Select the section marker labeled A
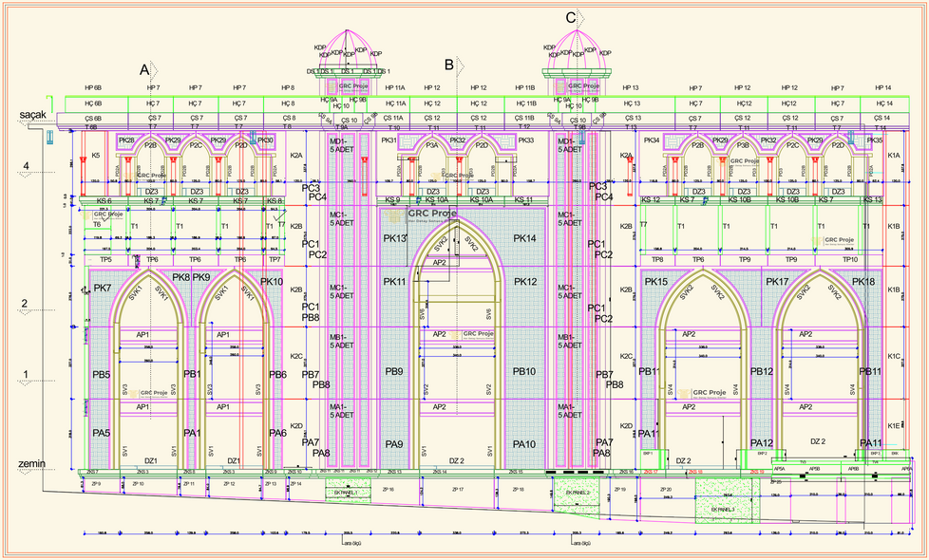The width and height of the screenshot is (929, 560). coord(144,70)
